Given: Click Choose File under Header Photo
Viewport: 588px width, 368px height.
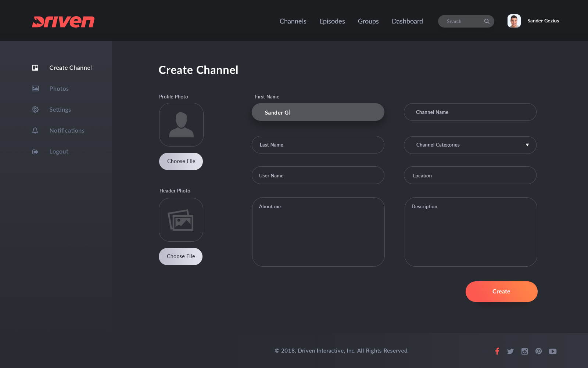Looking at the screenshot, I should point(180,256).
